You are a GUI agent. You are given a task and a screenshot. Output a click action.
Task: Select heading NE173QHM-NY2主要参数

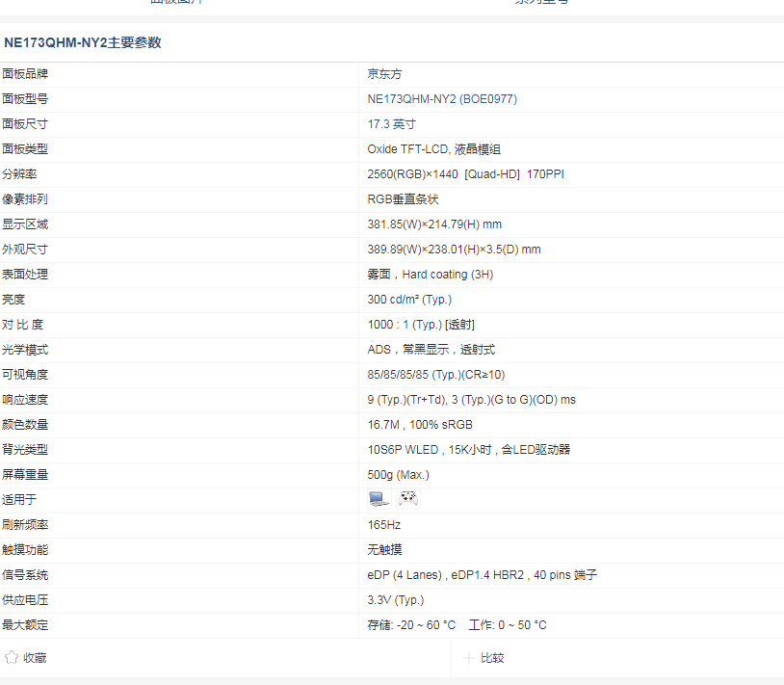tap(83, 42)
